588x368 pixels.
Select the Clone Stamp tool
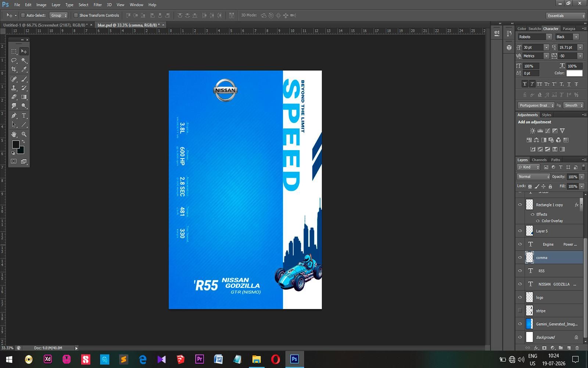click(x=14, y=88)
